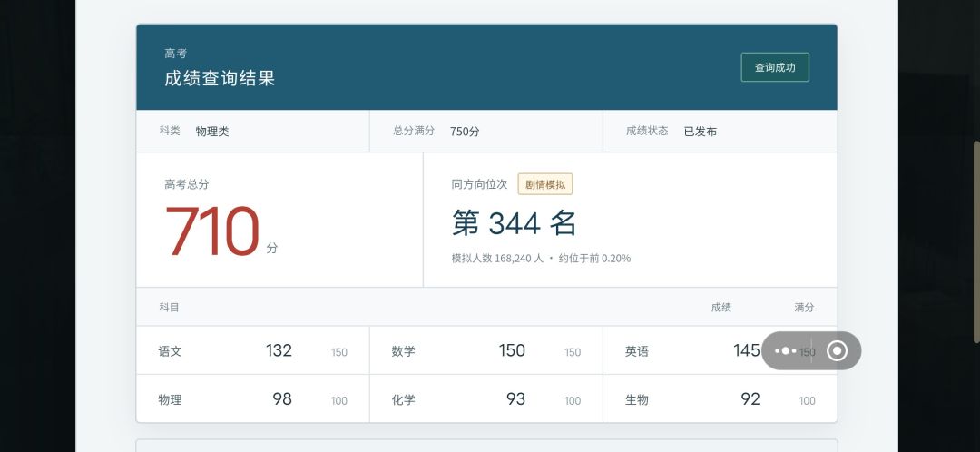Select the 英语 145 score cell

coord(720,350)
